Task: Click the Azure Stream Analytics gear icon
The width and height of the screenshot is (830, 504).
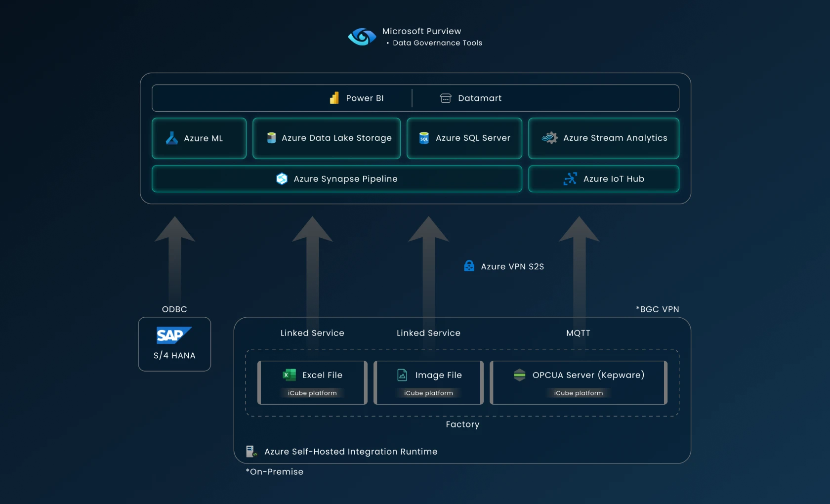Action: (x=550, y=138)
